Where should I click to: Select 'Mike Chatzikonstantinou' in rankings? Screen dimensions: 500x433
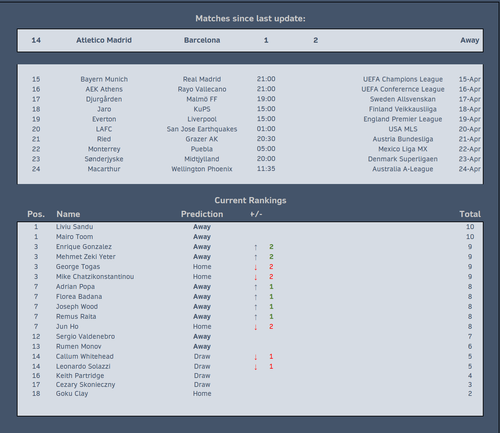tap(95, 277)
